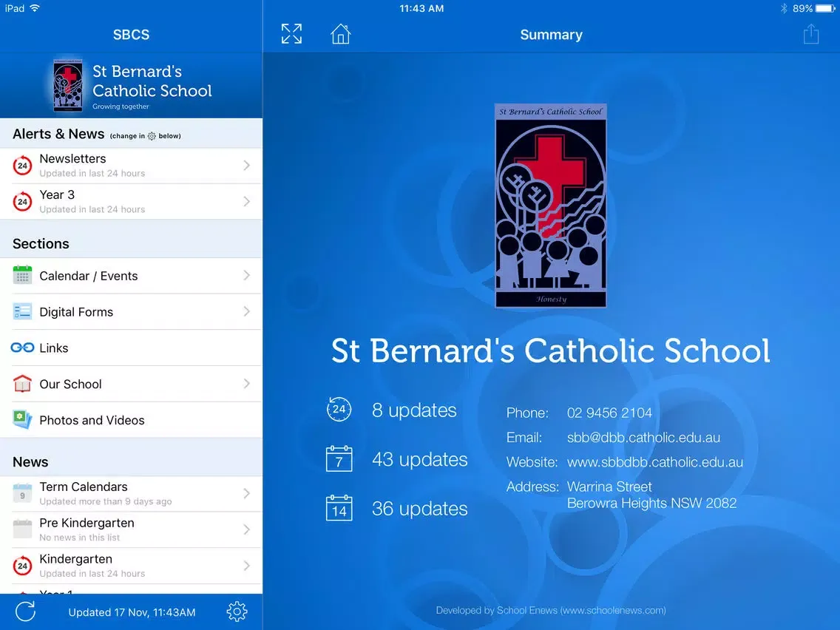840x630 pixels.
Task: Tap the 24-hour updates icon in Summary
Action: point(339,410)
